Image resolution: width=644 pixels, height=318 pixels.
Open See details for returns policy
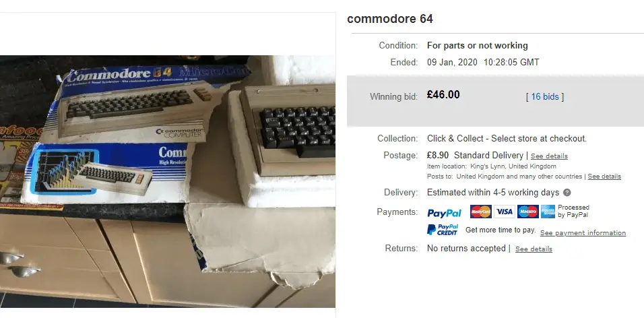[534, 249]
